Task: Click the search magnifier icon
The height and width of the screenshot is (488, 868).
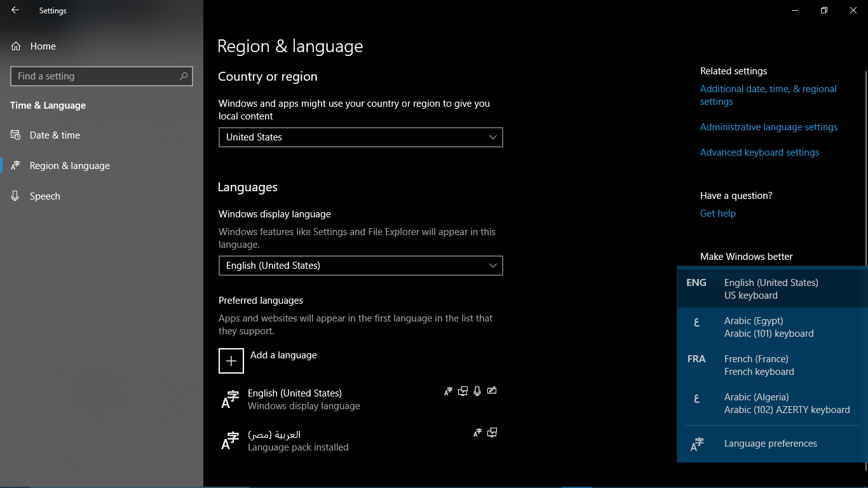Action: point(184,76)
